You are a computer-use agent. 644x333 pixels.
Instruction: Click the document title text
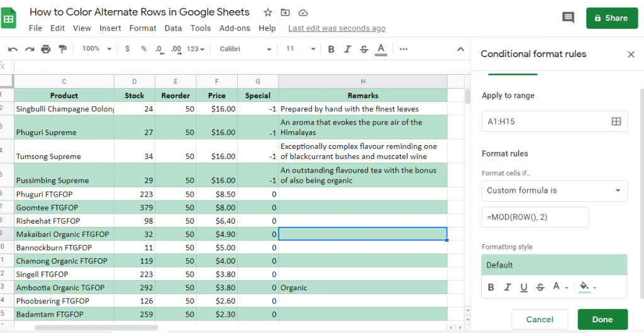pyautogui.click(x=140, y=12)
